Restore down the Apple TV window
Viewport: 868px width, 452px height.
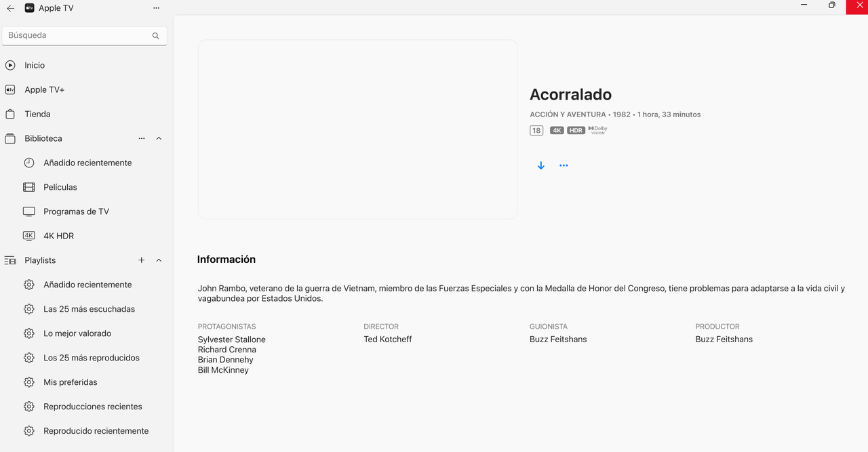tap(832, 5)
